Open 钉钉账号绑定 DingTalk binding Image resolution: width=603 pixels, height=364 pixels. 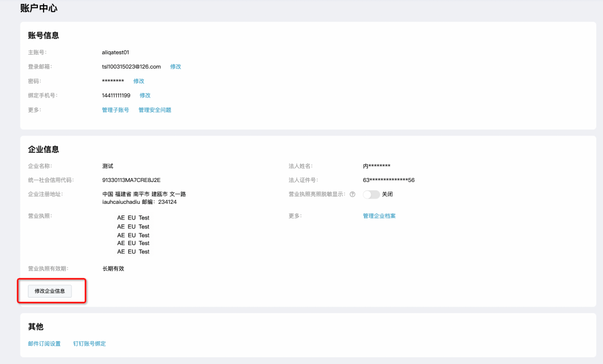coord(89,343)
